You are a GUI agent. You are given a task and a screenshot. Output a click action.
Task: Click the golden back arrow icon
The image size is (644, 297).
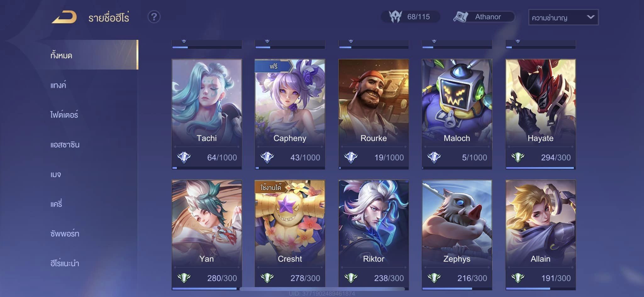coord(64,17)
